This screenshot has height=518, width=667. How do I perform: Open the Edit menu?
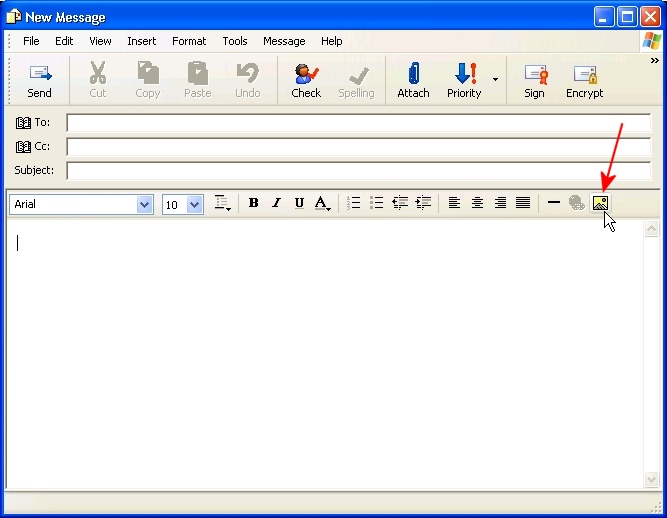pyautogui.click(x=64, y=41)
